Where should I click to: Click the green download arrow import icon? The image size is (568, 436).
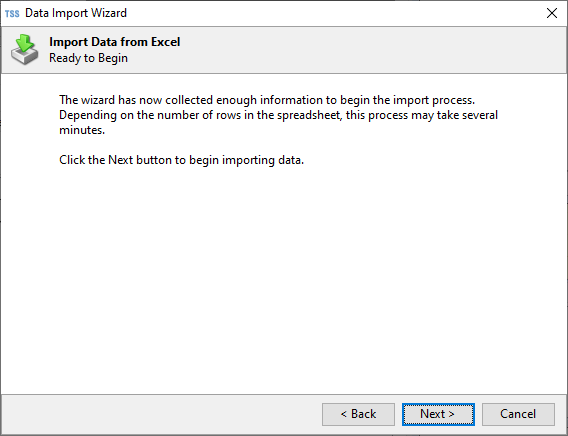coord(25,49)
